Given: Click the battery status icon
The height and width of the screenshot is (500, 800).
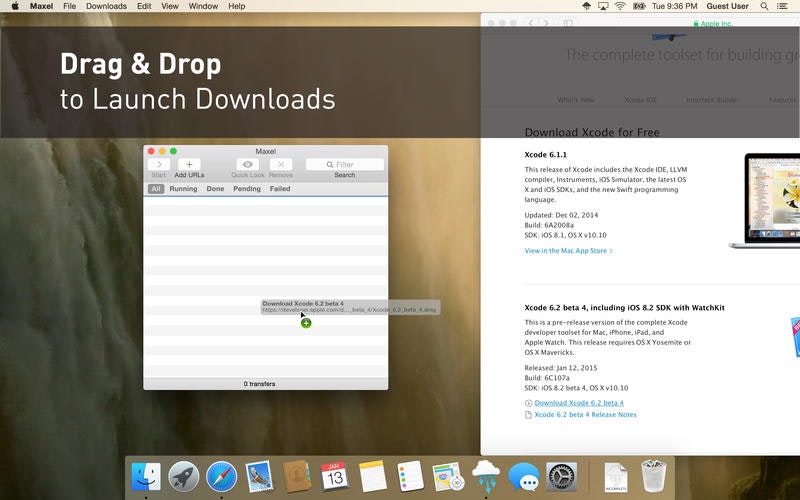Looking at the screenshot, I should pyautogui.click(x=639, y=6).
